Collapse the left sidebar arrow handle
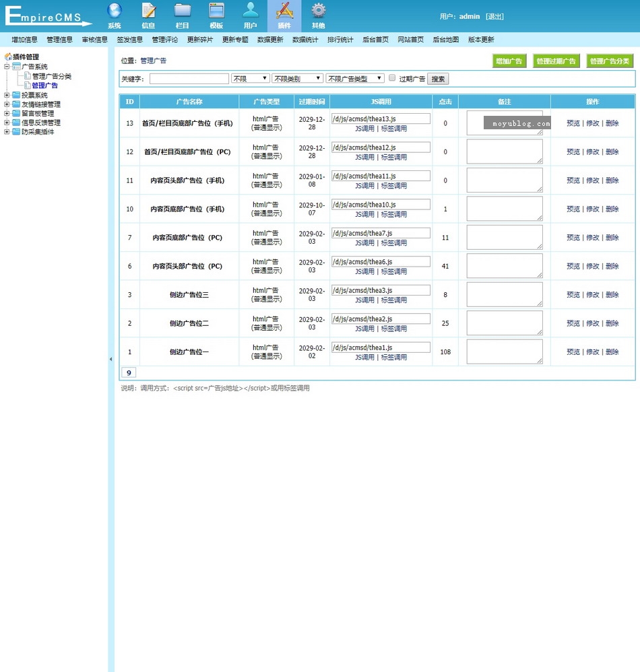 click(110, 360)
